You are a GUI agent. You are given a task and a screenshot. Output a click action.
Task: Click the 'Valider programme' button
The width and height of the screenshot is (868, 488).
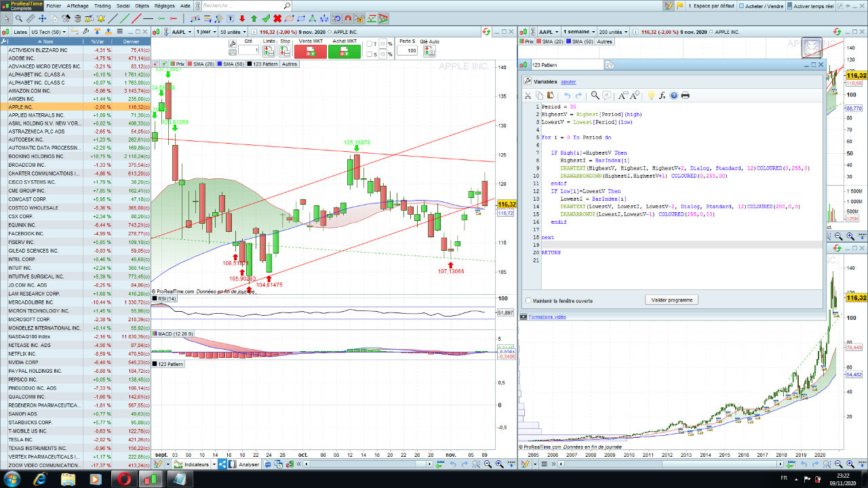click(671, 300)
